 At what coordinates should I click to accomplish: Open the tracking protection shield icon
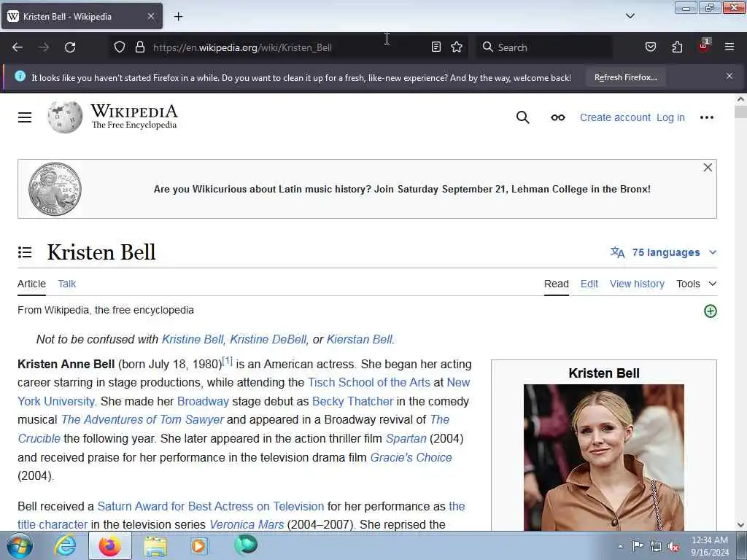pyautogui.click(x=120, y=47)
